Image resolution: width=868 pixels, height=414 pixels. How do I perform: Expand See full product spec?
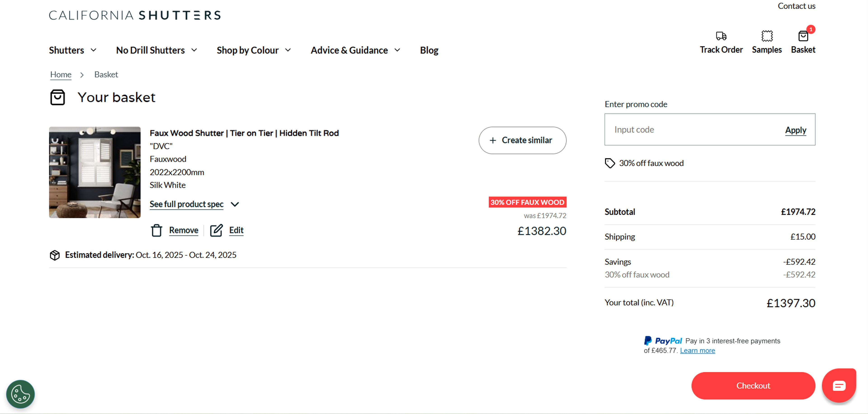pyautogui.click(x=186, y=204)
